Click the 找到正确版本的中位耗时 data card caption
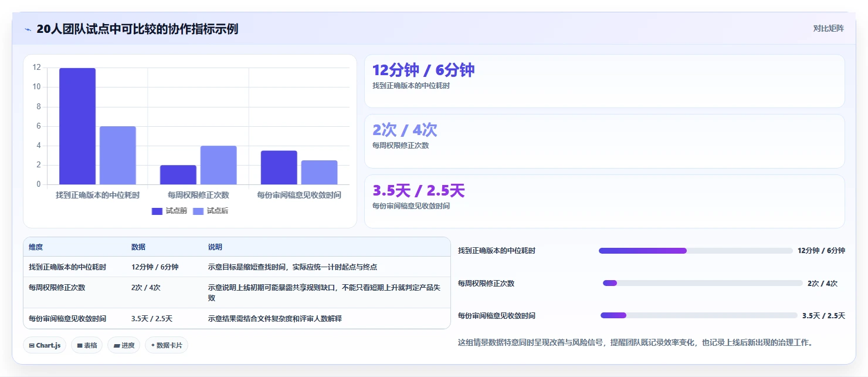This screenshot has height=377, width=868. point(411,86)
